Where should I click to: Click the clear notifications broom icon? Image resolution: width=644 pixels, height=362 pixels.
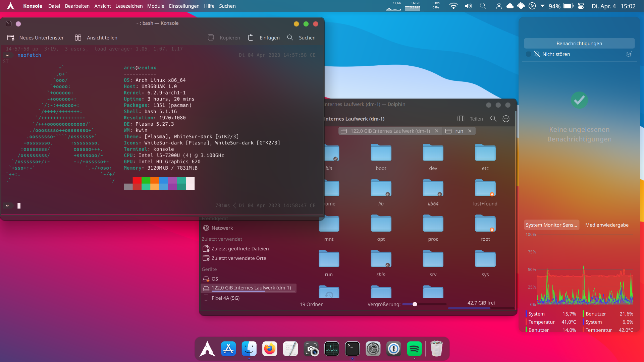tap(629, 54)
